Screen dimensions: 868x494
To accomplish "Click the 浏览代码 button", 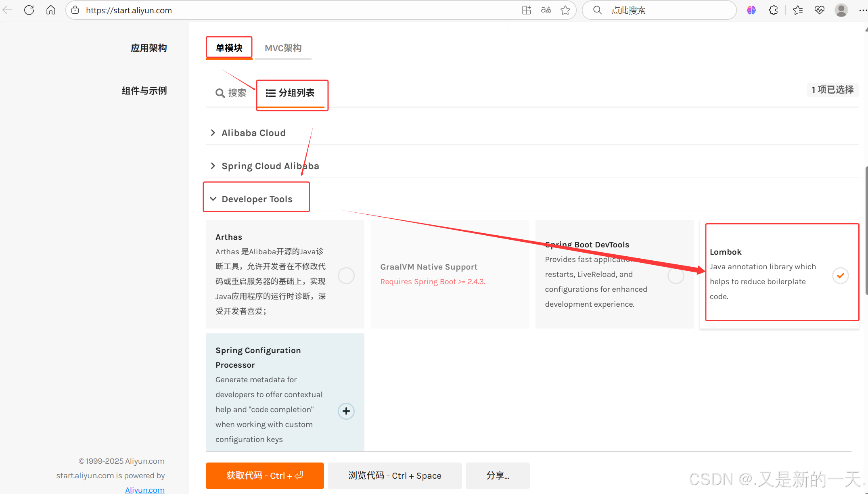I will pyautogui.click(x=395, y=475).
